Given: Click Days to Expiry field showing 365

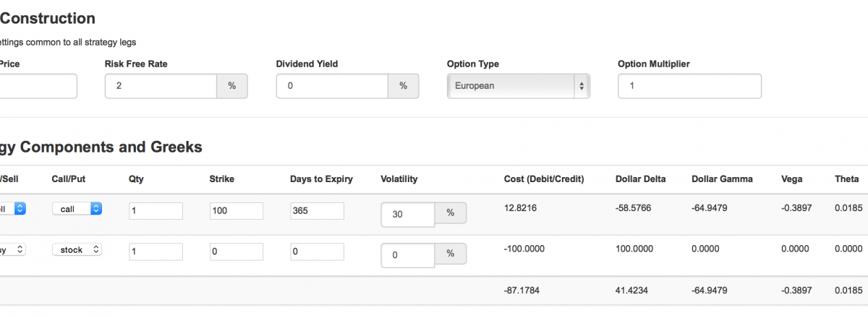Looking at the screenshot, I should pyautogui.click(x=317, y=211).
